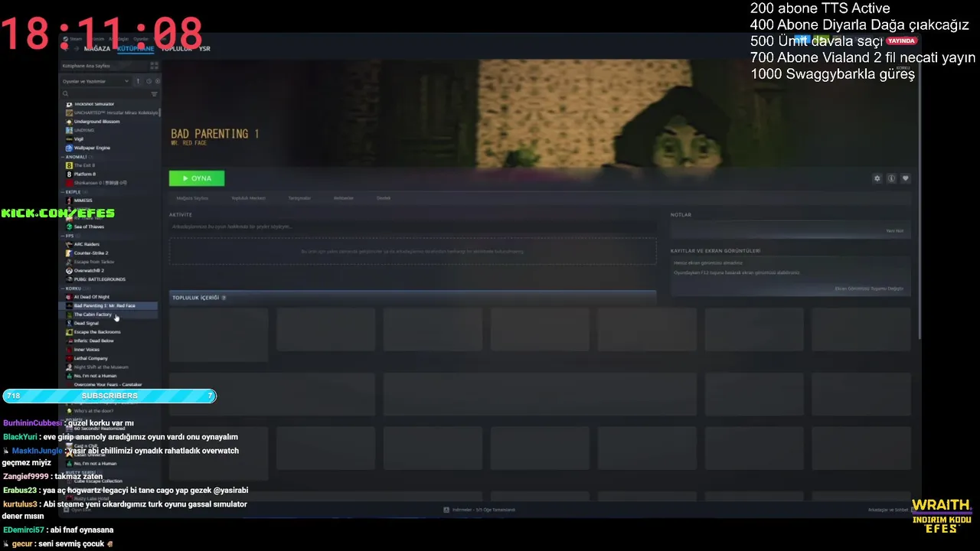Select The Exit 8 game
Screen dimensions: 980x551
(84, 165)
